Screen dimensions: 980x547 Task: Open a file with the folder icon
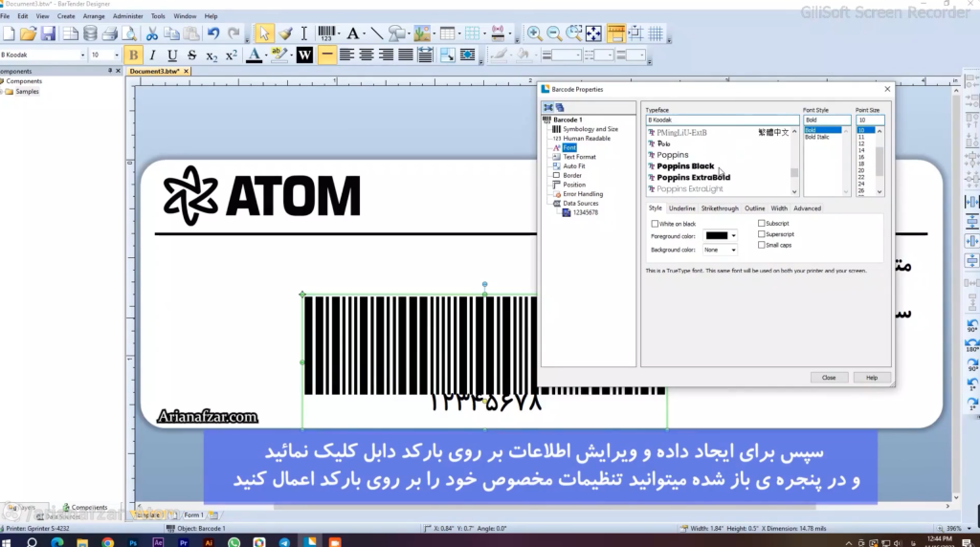point(29,33)
